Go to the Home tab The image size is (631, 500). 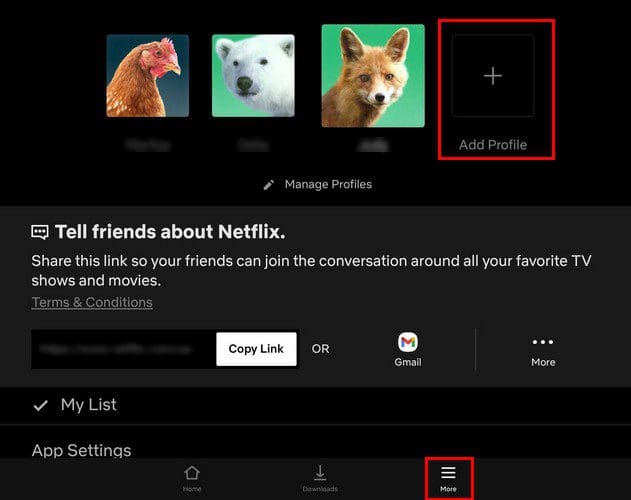point(192,479)
